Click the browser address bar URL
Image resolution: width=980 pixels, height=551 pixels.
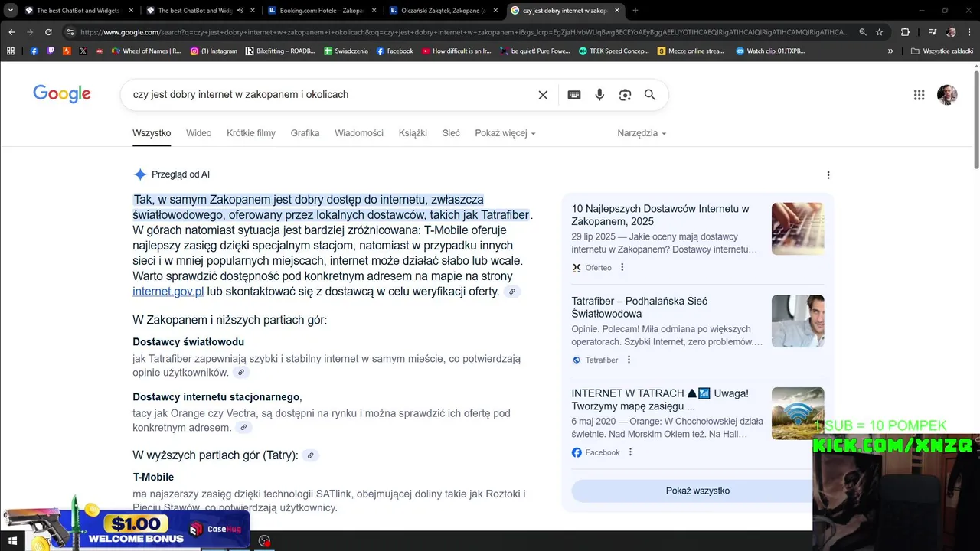[464, 32]
